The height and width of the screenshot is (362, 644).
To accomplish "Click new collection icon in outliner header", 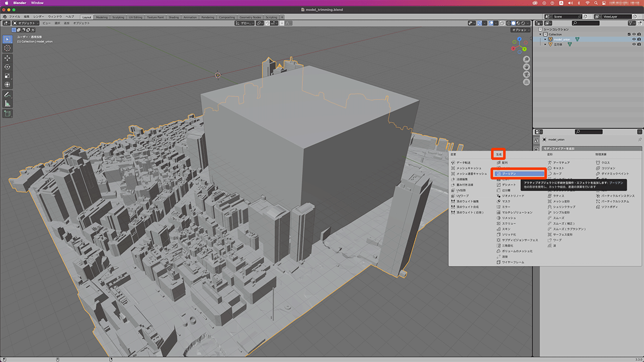I will coord(639,23).
